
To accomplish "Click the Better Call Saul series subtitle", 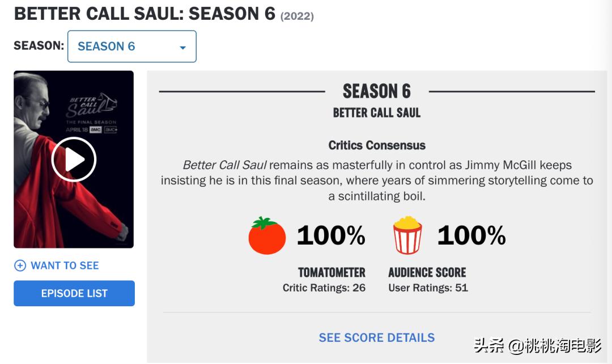I will [x=377, y=113].
